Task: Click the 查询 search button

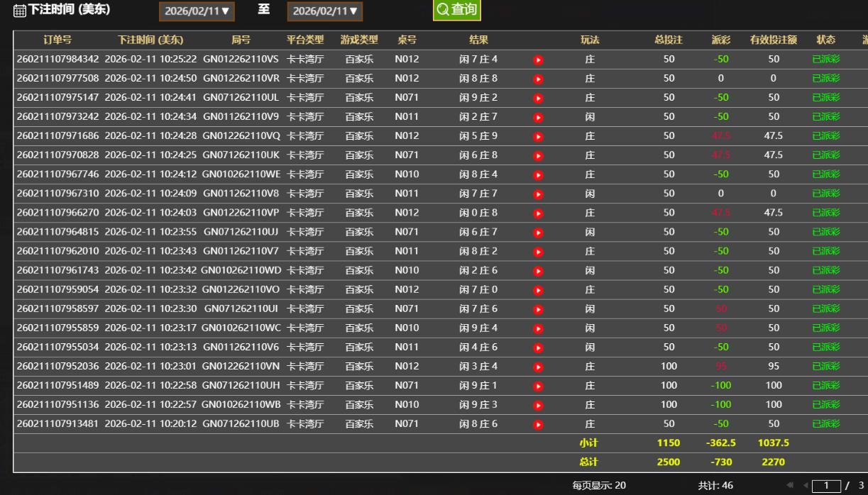Action: point(457,10)
